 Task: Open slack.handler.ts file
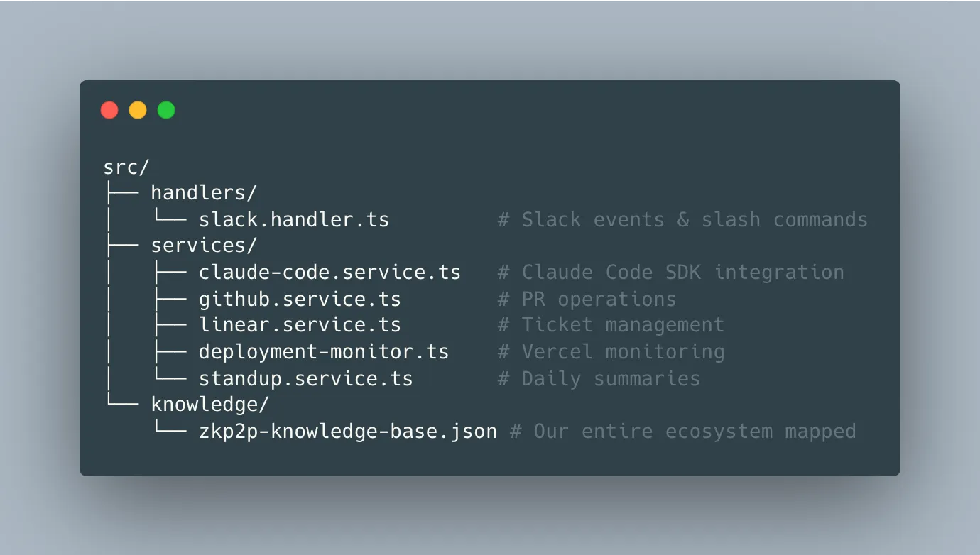click(x=294, y=220)
